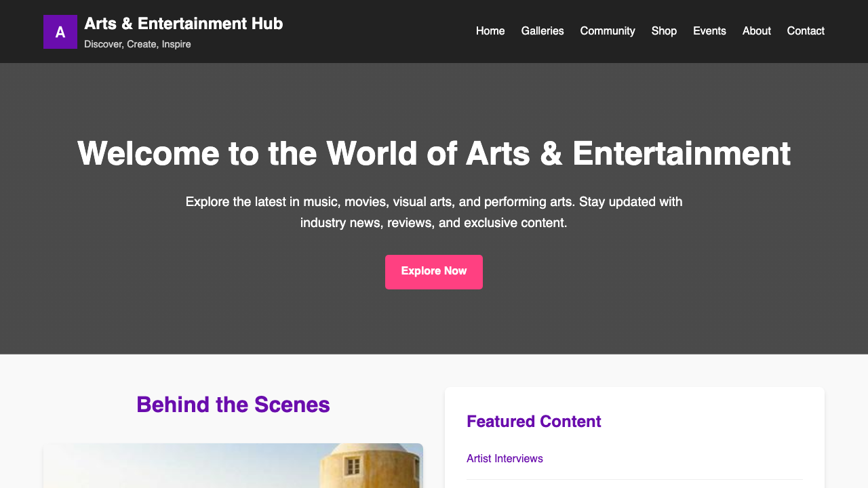This screenshot has width=868, height=488.
Task: Visit the Shop page from navigation
Action: [664, 30]
